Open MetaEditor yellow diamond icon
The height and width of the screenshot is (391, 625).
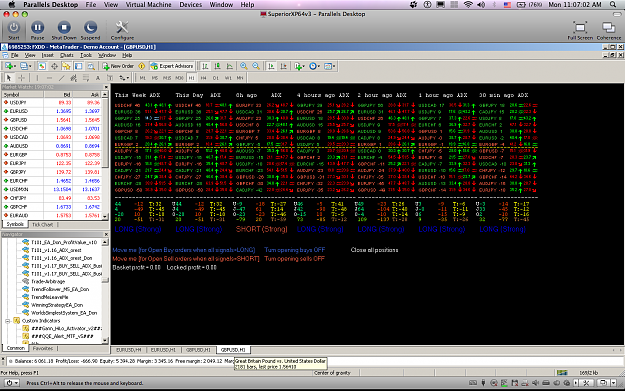pos(142,66)
